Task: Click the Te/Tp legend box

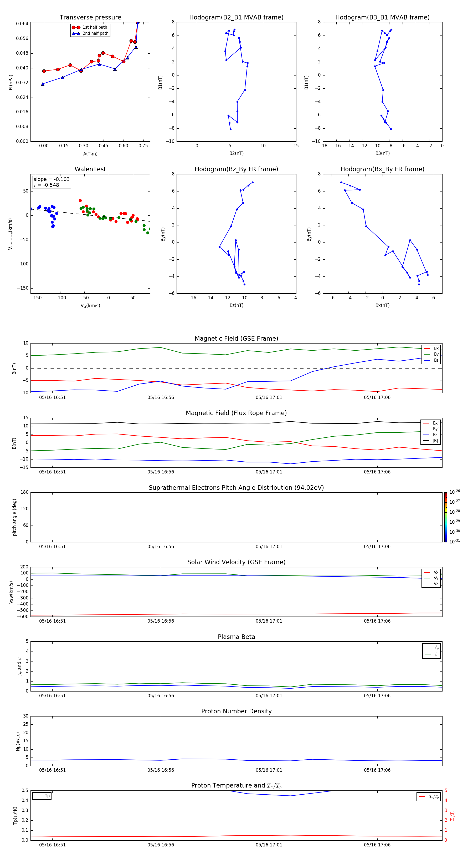Action: click(x=428, y=797)
